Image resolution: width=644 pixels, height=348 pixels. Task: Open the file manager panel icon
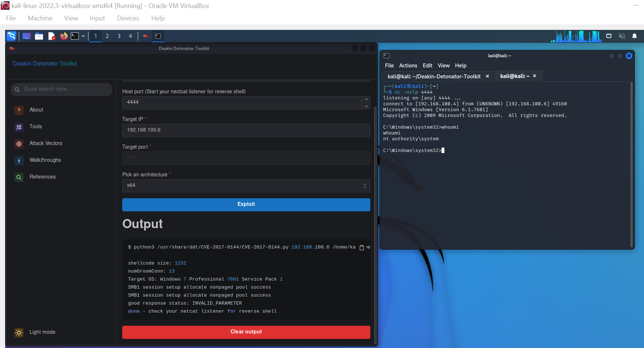click(x=39, y=36)
